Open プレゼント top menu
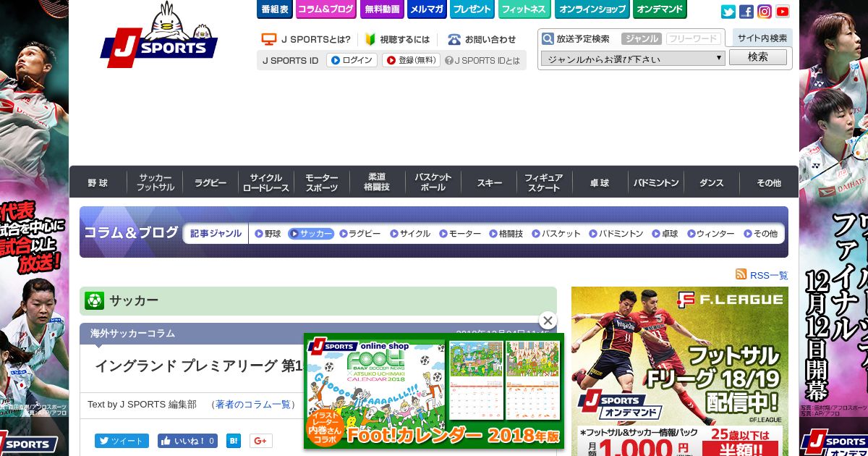The height and width of the screenshot is (456, 868). (472, 9)
